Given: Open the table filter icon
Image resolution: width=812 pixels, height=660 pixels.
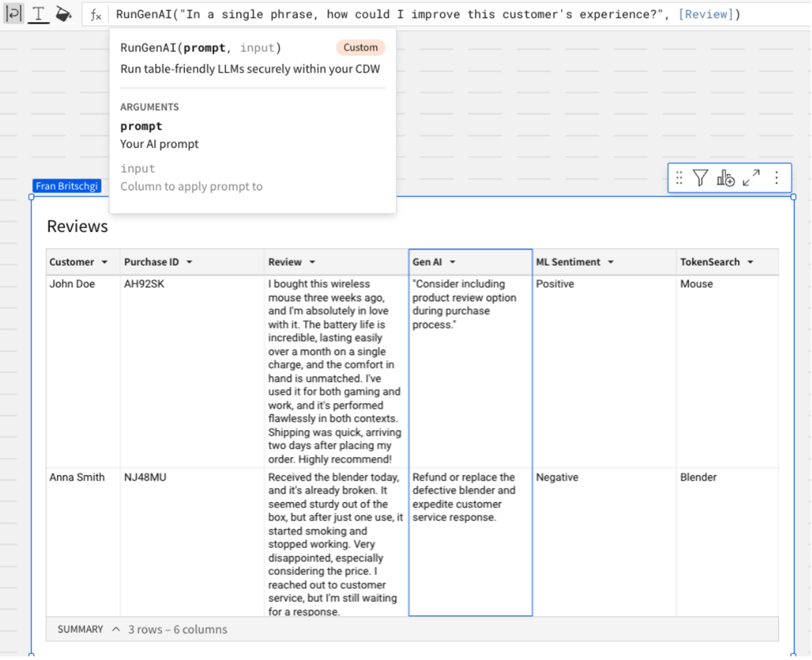Looking at the screenshot, I should [700, 178].
